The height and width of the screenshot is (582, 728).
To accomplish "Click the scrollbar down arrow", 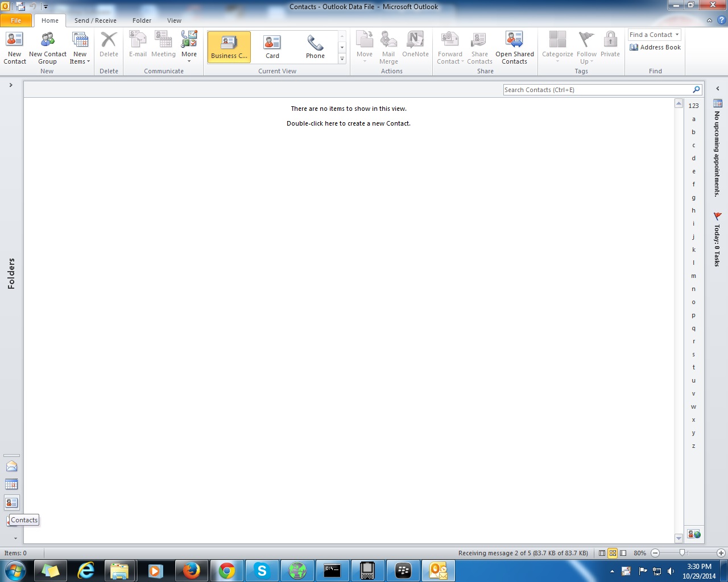I will pyautogui.click(x=679, y=538).
